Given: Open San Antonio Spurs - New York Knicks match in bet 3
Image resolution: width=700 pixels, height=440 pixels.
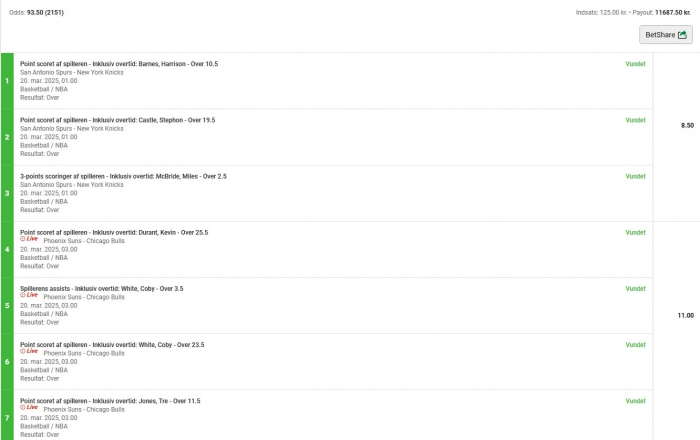Looking at the screenshot, I should tap(72, 185).
